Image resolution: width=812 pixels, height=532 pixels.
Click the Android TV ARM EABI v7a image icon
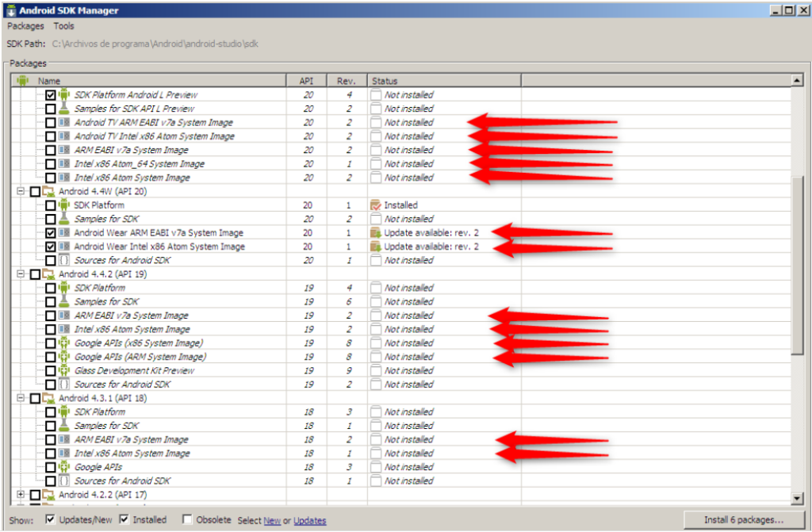click(x=63, y=122)
